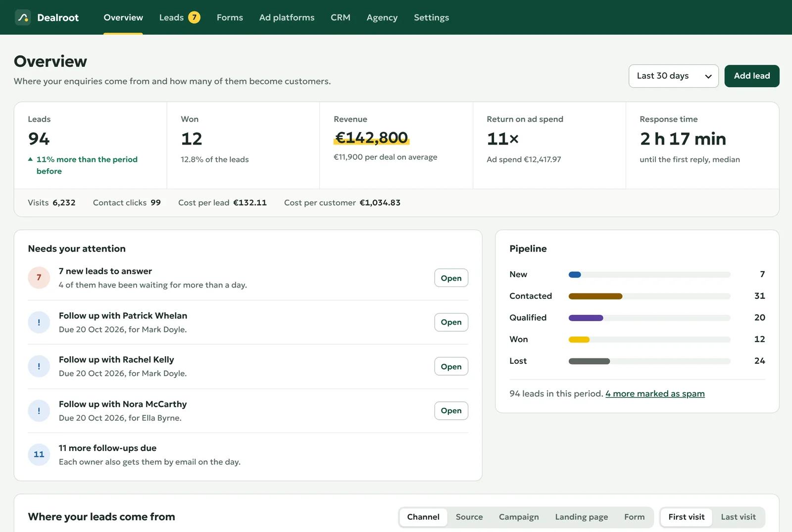Click the red 7 new leads circle icon
This screenshot has height=532, width=792.
pyautogui.click(x=39, y=278)
